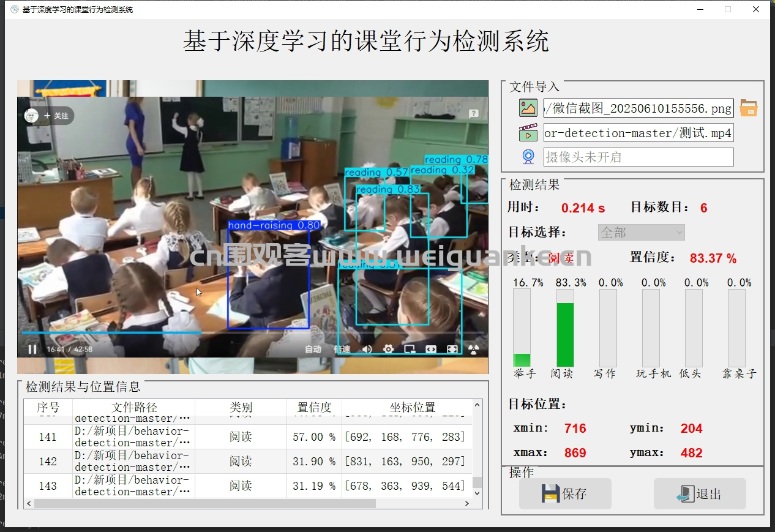Click the ymax value 482

pos(691,453)
